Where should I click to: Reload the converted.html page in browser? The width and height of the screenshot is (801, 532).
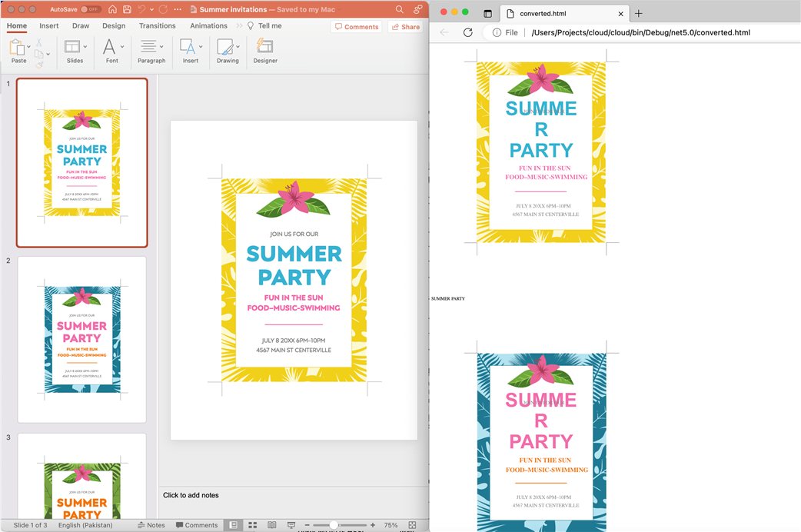coord(467,32)
